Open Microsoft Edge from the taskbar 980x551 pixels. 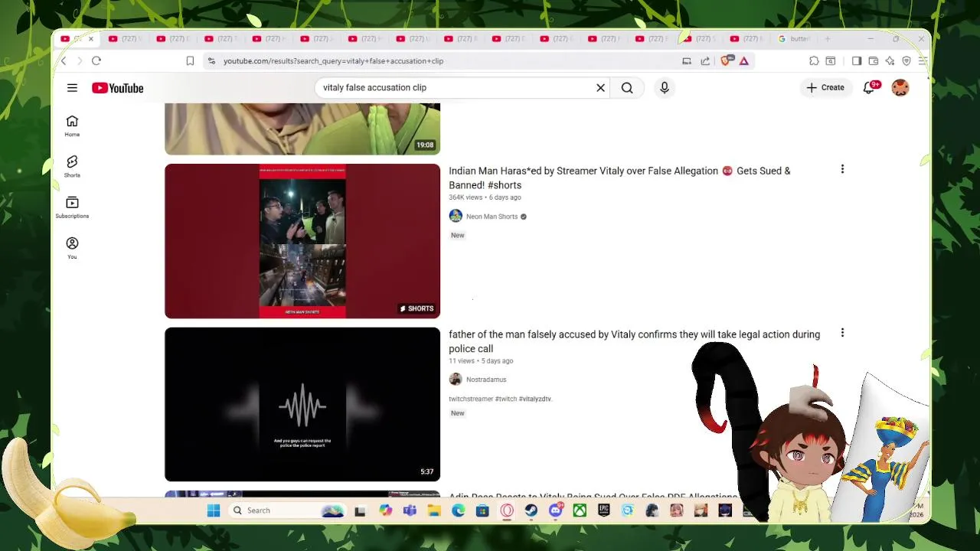[458, 510]
